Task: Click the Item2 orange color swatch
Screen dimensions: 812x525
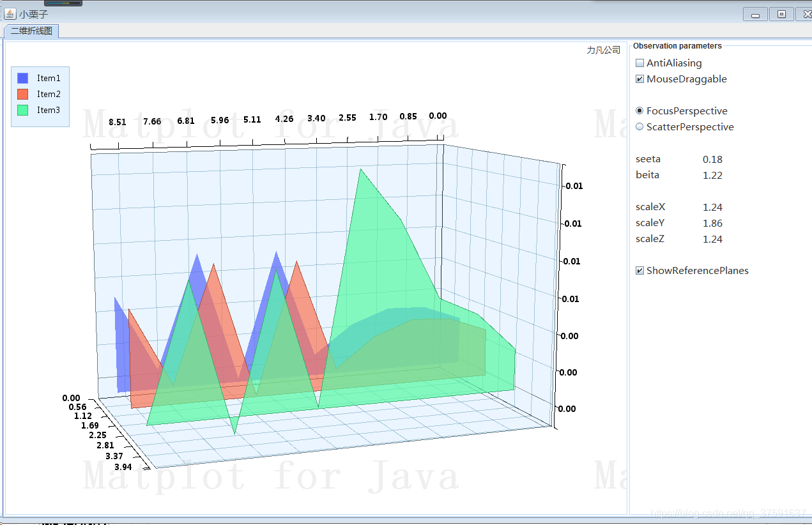Action: (x=24, y=94)
